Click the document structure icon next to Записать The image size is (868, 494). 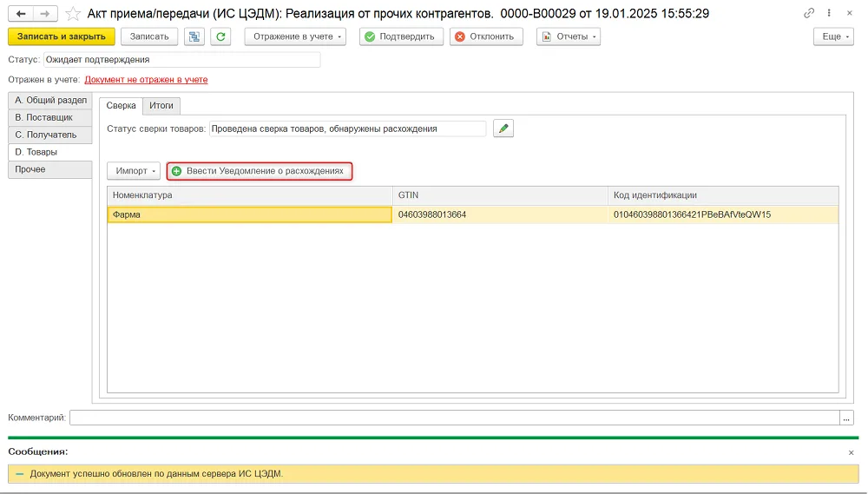point(194,36)
